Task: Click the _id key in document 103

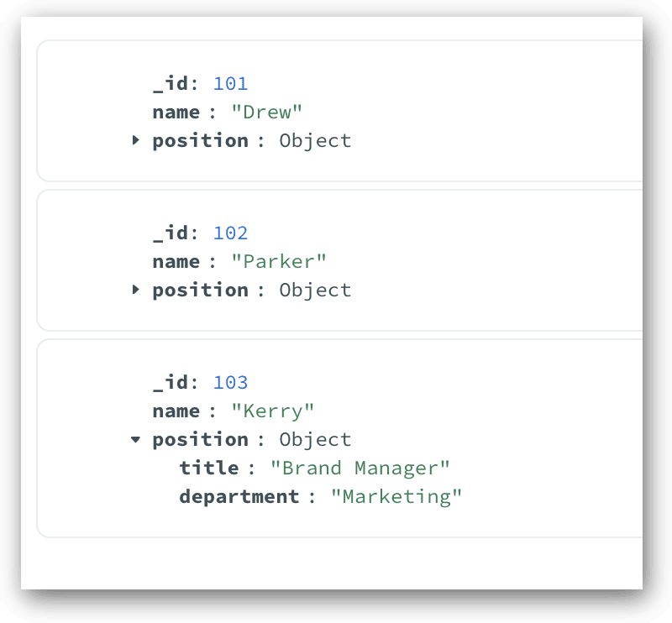Action: [171, 383]
